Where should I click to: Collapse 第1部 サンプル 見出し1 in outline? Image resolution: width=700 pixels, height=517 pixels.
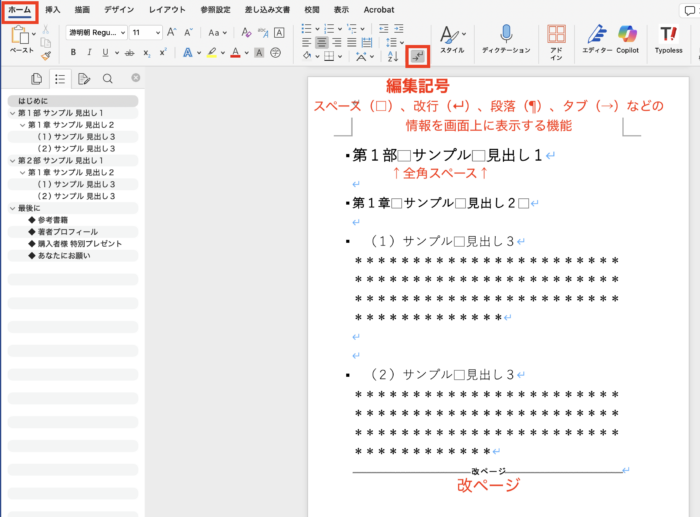point(12,113)
